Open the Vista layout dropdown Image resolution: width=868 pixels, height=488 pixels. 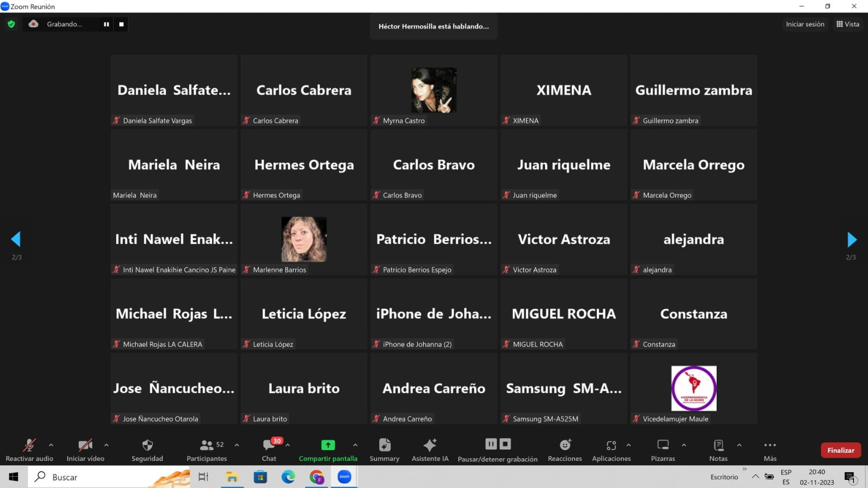848,24
